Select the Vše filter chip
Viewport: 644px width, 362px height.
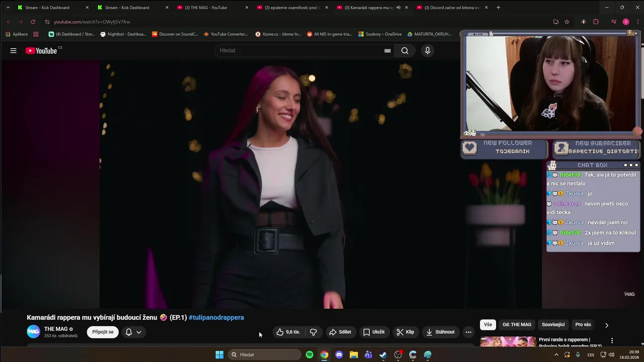coord(488,325)
